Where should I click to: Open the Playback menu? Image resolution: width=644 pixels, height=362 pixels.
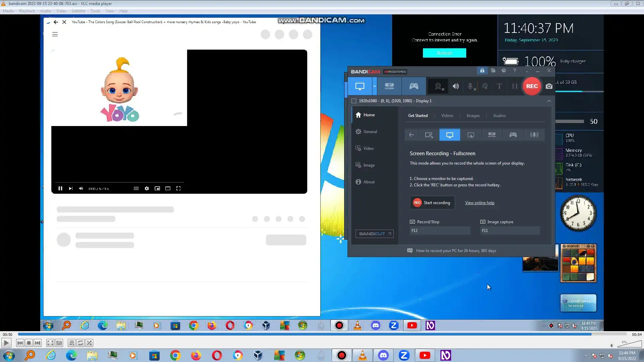(x=27, y=11)
